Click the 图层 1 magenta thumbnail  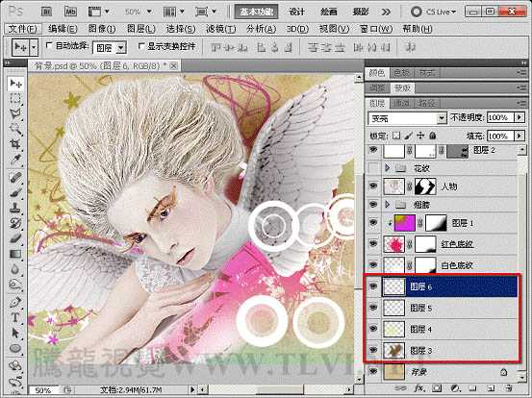[404, 223]
